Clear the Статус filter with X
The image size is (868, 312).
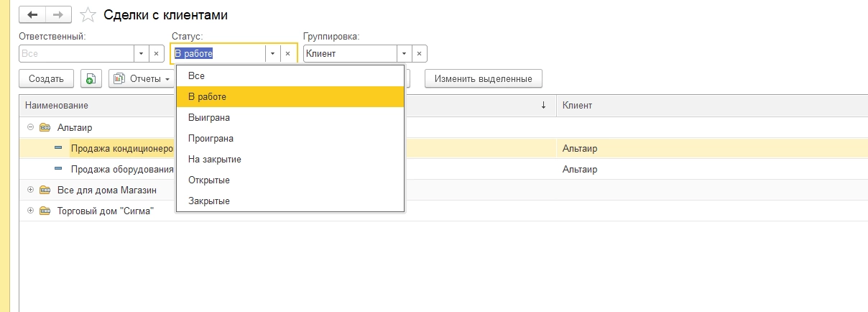click(x=287, y=54)
